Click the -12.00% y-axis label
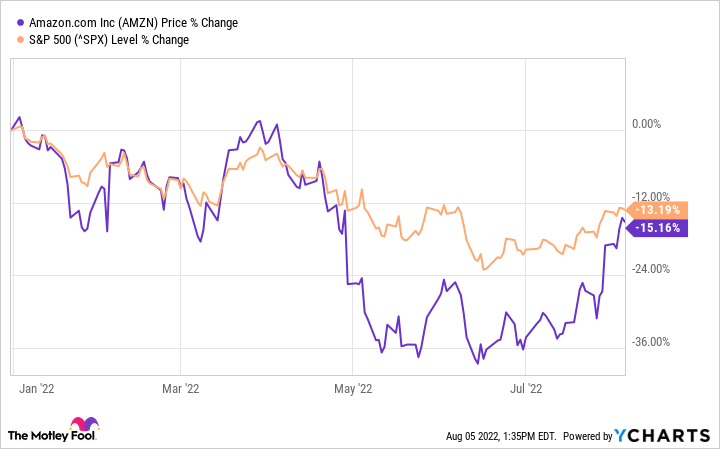This screenshot has width=720, height=449. pos(651,196)
